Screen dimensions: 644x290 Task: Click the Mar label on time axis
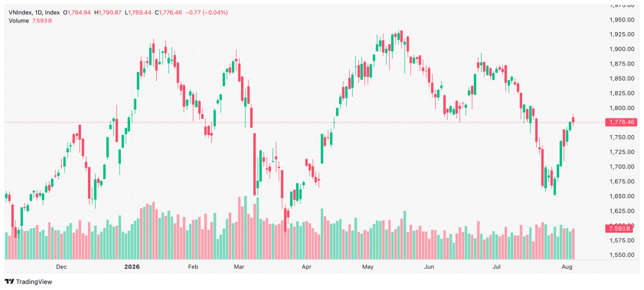pos(239,266)
